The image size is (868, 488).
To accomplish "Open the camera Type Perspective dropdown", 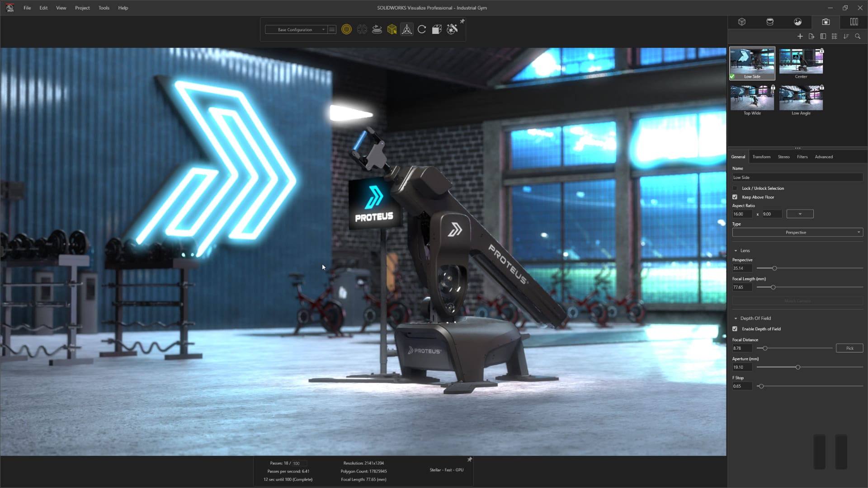I will point(797,232).
